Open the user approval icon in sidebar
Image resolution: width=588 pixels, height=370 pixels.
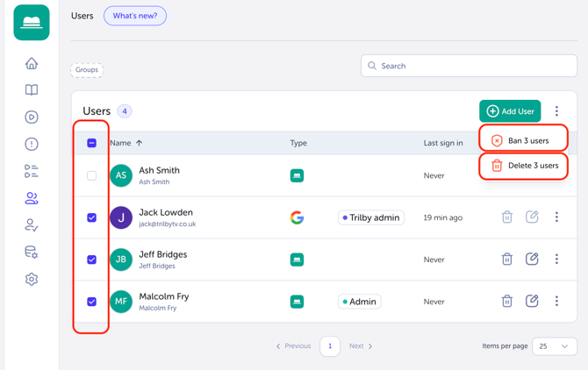[x=32, y=225]
